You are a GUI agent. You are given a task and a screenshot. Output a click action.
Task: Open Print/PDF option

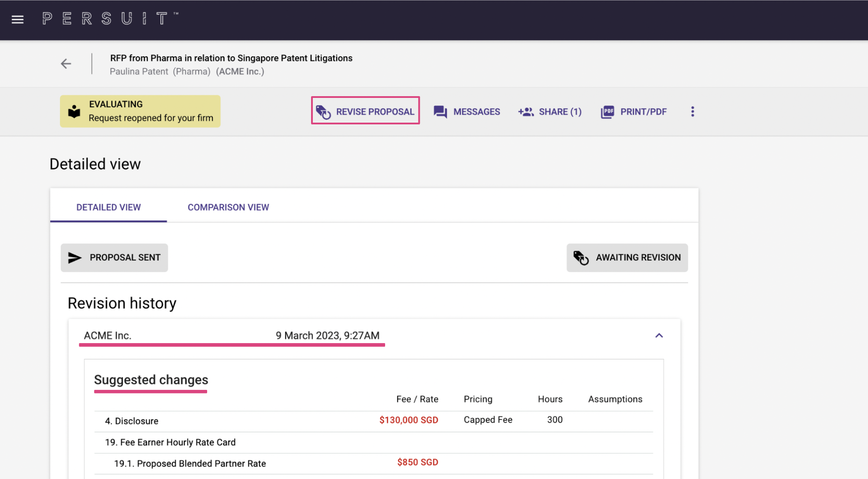(634, 112)
